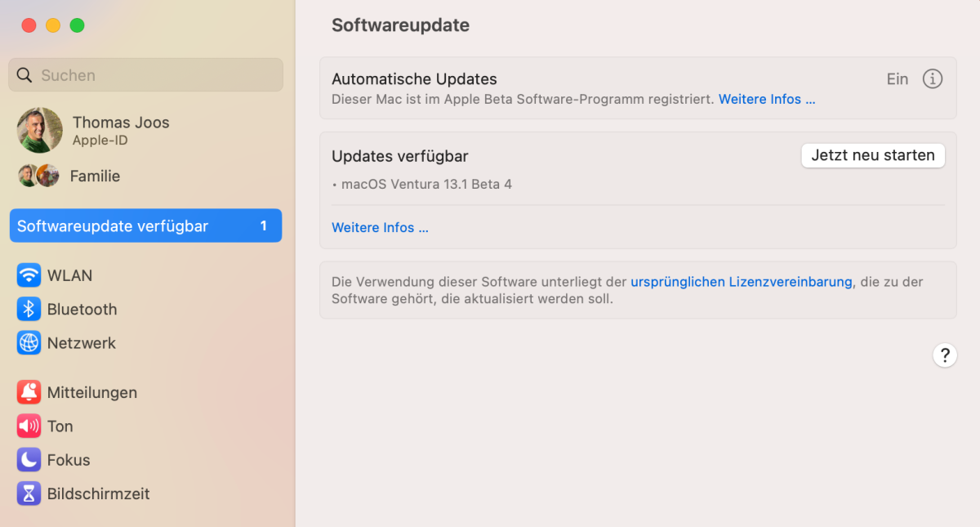The image size is (980, 527).
Task: Click the green full-screen window button
Action: click(77, 25)
